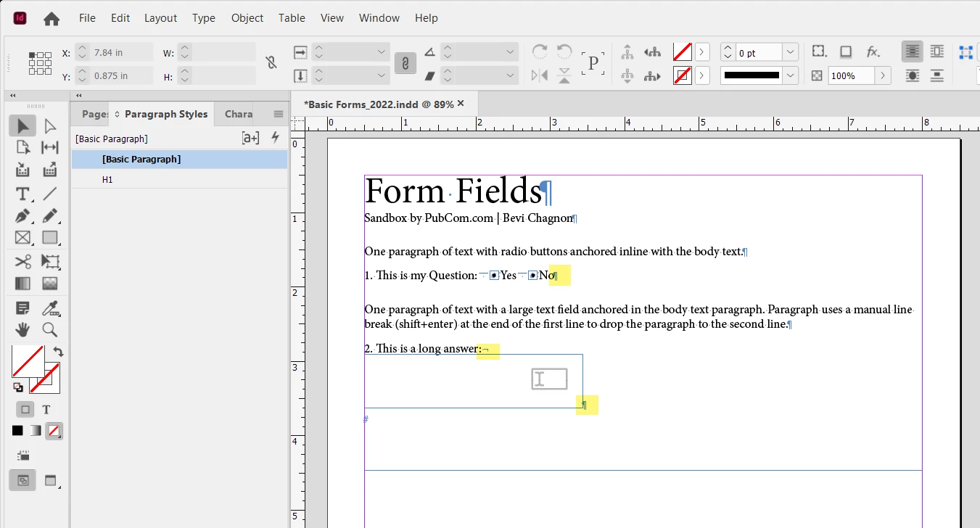This screenshot has height=528, width=980.
Task: Select the Pencil tool
Action: (x=49, y=216)
